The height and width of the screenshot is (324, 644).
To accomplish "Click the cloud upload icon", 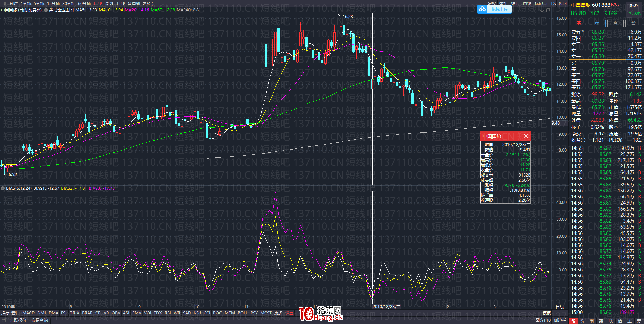I will pyautogui.click(x=482, y=9).
